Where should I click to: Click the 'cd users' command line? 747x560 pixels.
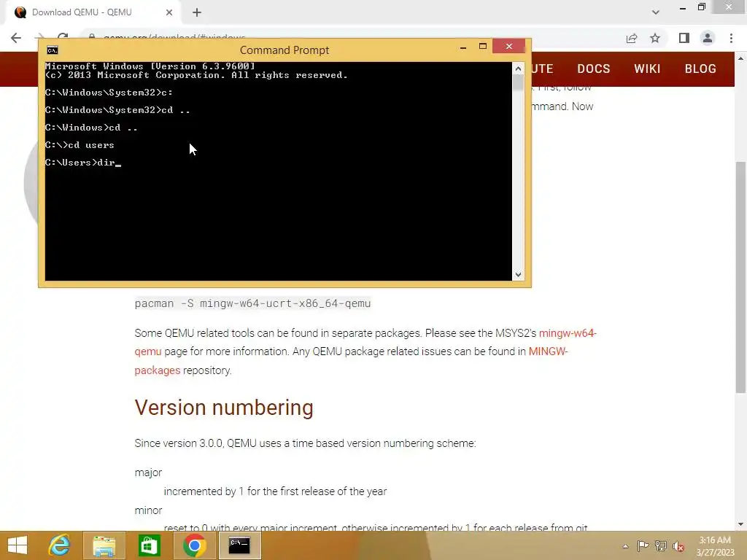(x=80, y=145)
